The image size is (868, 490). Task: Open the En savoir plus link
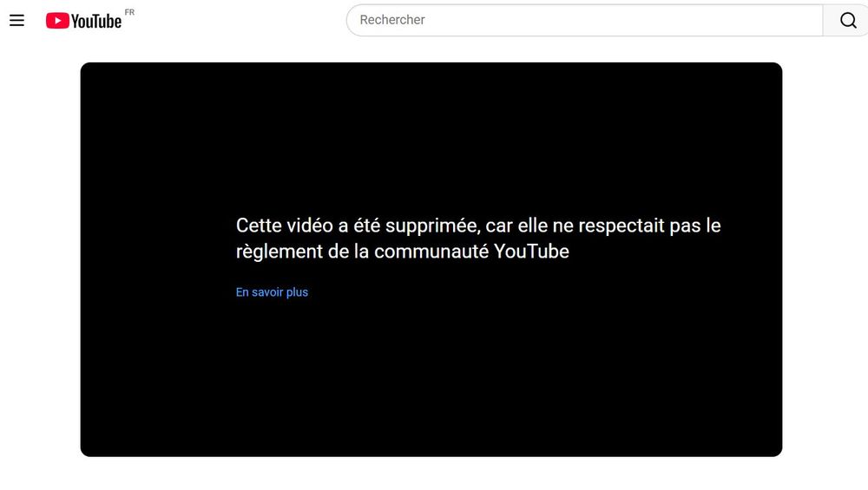[272, 292]
